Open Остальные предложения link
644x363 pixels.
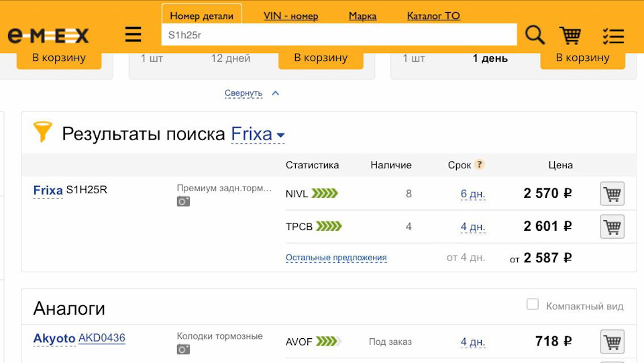pos(336,258)
